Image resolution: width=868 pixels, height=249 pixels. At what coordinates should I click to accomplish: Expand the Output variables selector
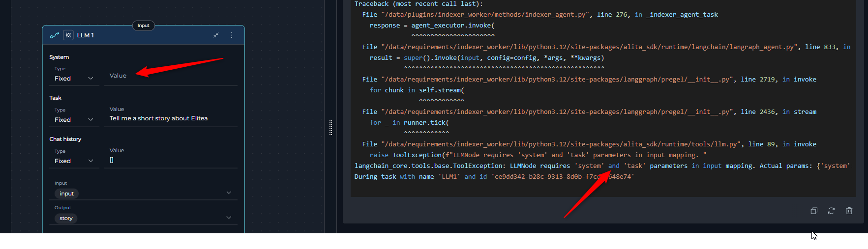[229, 217]
